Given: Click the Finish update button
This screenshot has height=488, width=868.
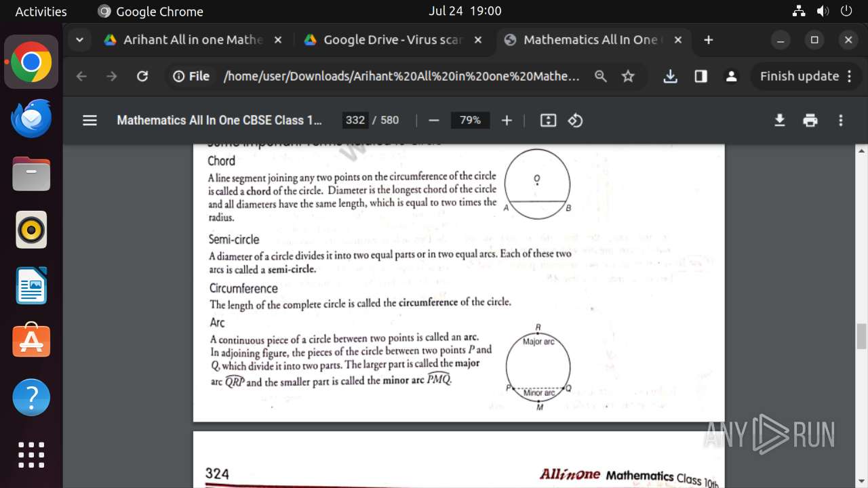Looking at the screenshot, I should pos(806,77).
